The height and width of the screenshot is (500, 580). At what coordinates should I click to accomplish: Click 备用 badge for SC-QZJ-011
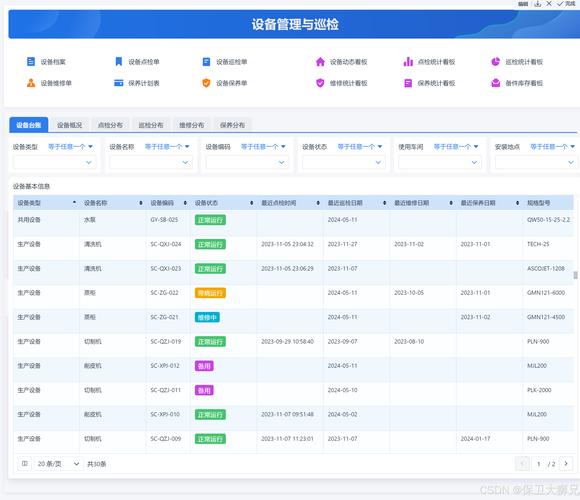(204, 390)
